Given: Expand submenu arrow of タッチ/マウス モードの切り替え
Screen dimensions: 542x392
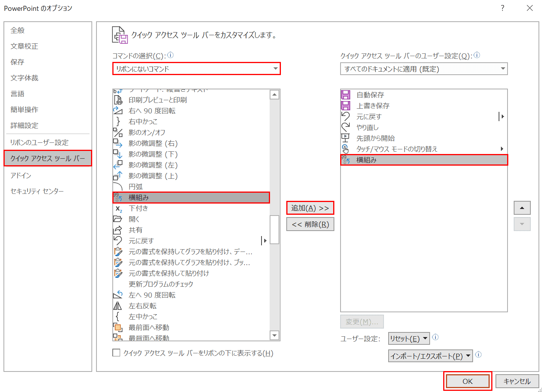Looking at the screenshot, I should [502, 149].
